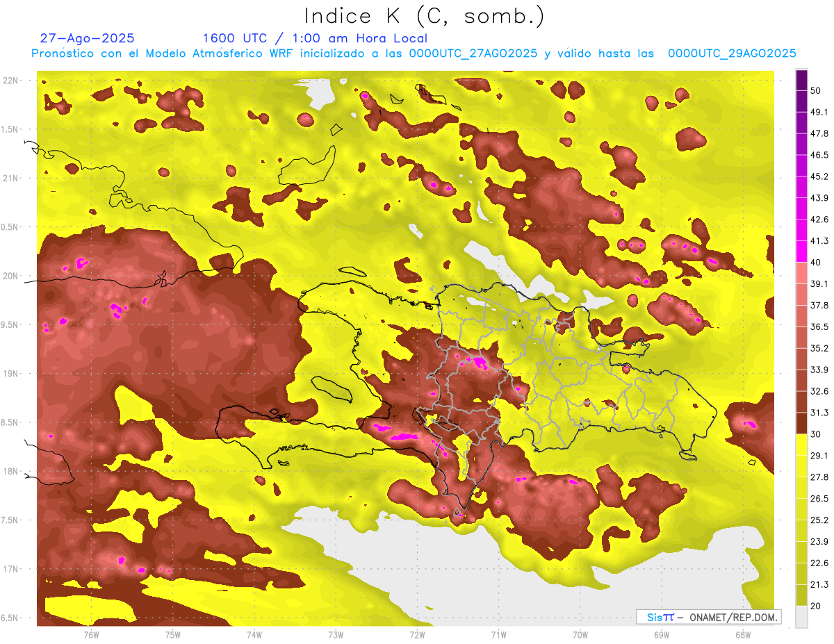834x644 pixels.
Task: Select the legend value '25.2'
Action: [819, 520]
